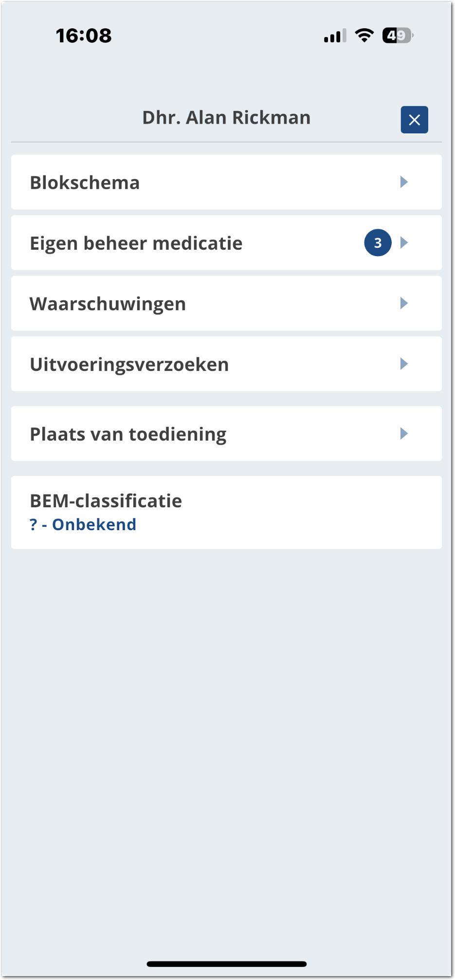Click the Plaats van toediening arrow
Image resolution: width=455 pixels, height=980 pixels.
point(404,433)
